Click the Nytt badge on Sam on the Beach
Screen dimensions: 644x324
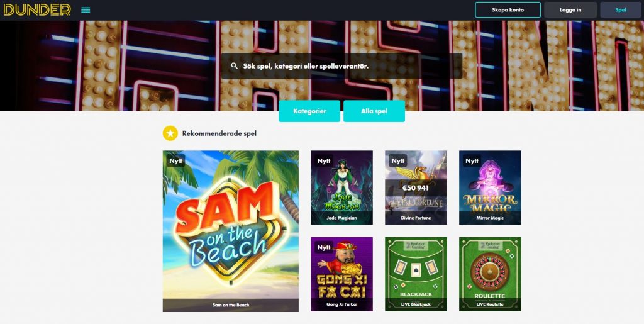click(x=176, y=160)
